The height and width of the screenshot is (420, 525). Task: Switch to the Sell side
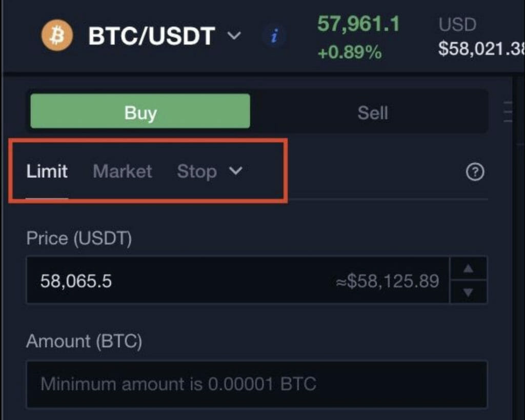(372, 113)
